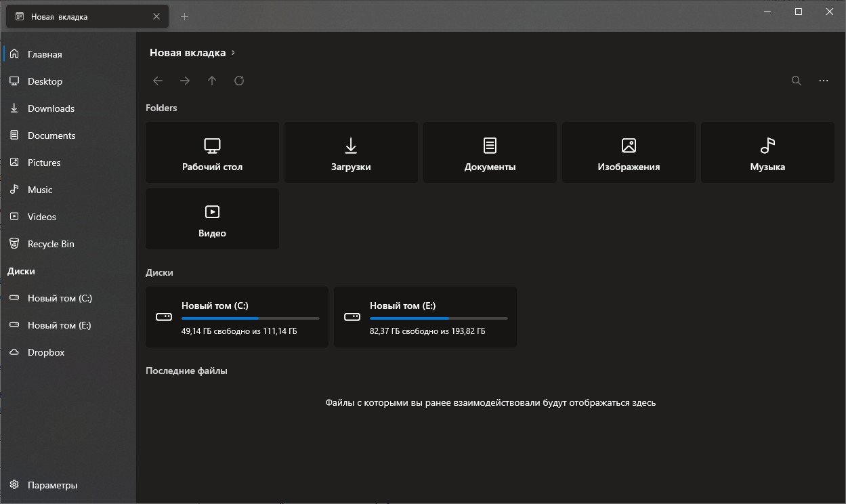The width and height of the screenshot is (846, 504).
Task: Click the Folders section heading
Action: click(x=161, y=108)
